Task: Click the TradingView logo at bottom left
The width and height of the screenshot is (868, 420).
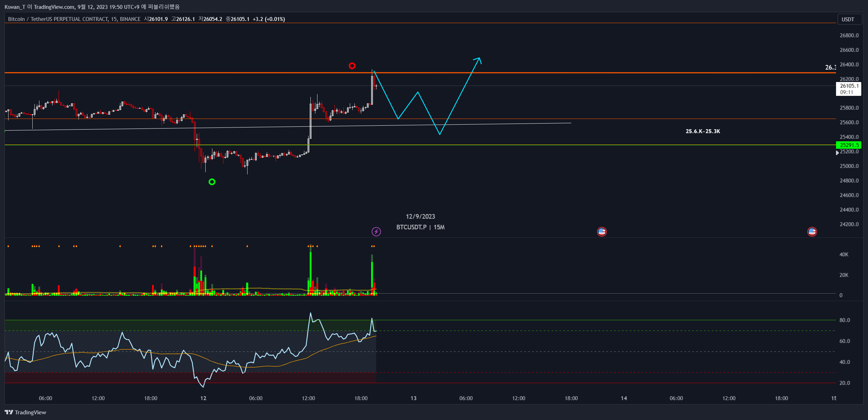Action: tap(25, 412)
